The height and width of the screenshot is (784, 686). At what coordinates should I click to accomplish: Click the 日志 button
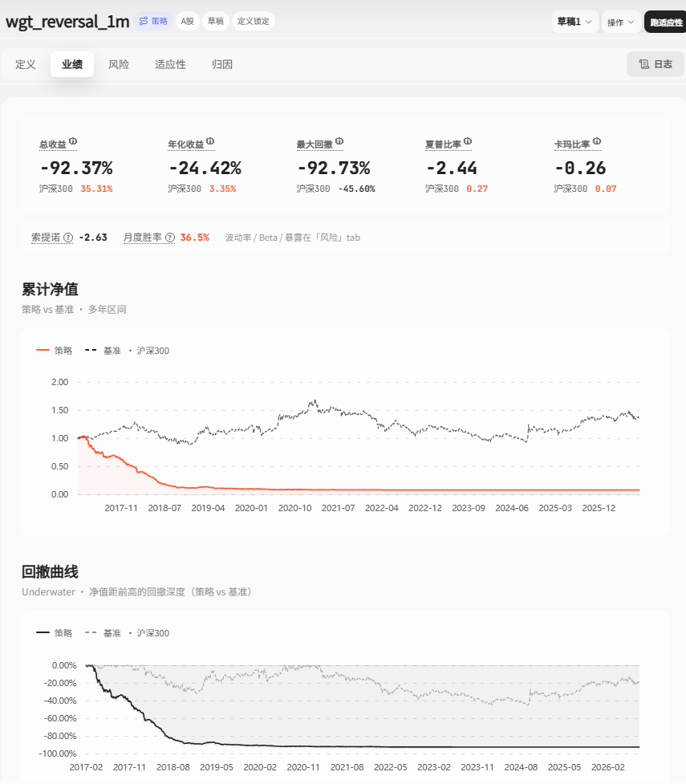point(656,64)
